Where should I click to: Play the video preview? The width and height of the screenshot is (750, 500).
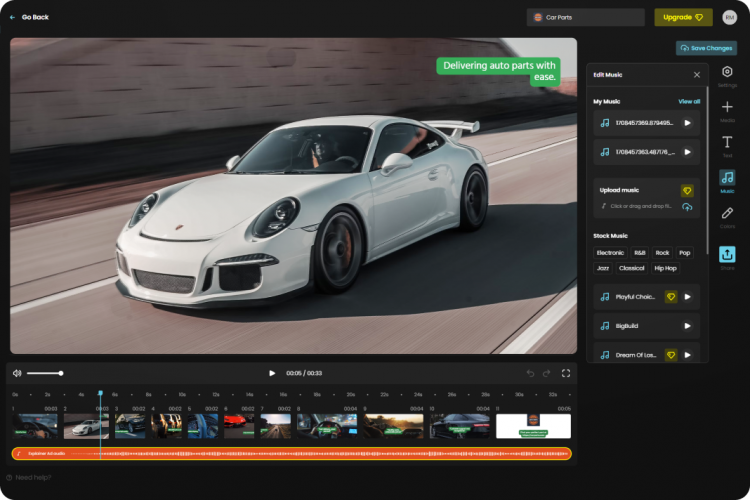point(272,373)
